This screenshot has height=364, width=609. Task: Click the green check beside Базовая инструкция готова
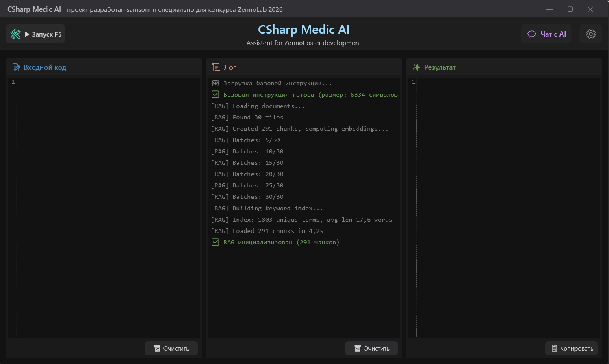[x=215, y=95]
